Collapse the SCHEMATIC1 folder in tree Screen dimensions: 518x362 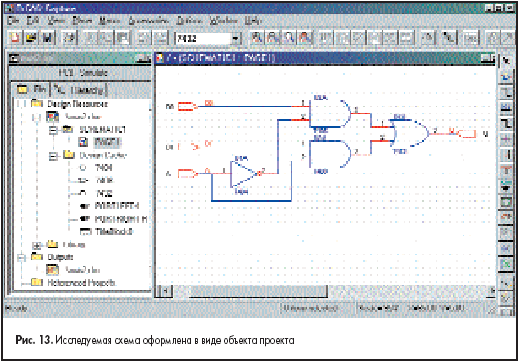click(53, 130)
